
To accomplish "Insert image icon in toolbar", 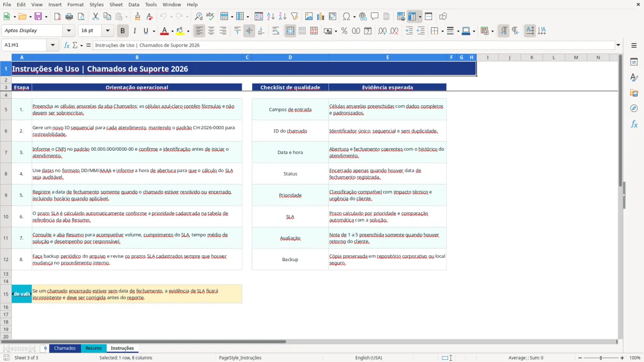I will coord(310,17).
